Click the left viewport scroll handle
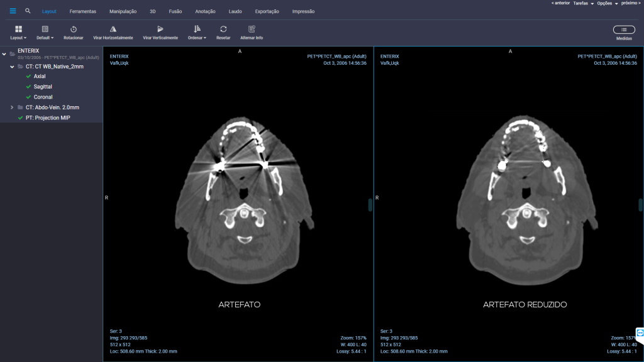This screenshot has width=644, height=362. 370,205
